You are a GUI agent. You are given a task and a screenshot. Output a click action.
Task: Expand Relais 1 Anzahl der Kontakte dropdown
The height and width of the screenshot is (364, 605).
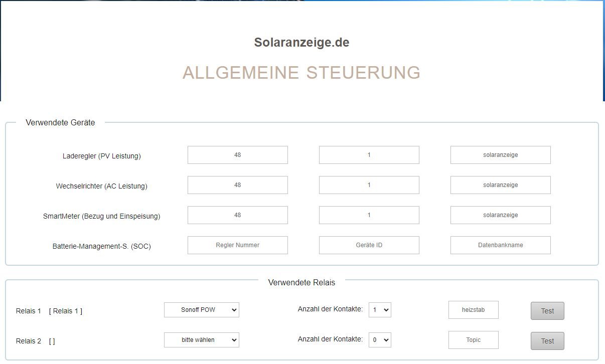pos(379,310)
